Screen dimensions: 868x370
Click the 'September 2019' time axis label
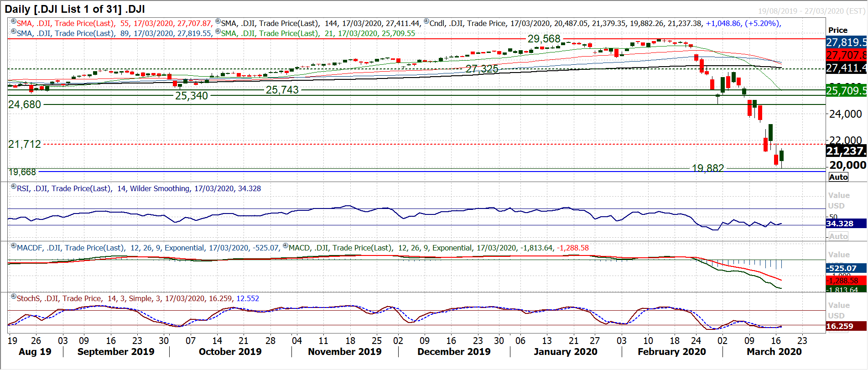(116, 352)
